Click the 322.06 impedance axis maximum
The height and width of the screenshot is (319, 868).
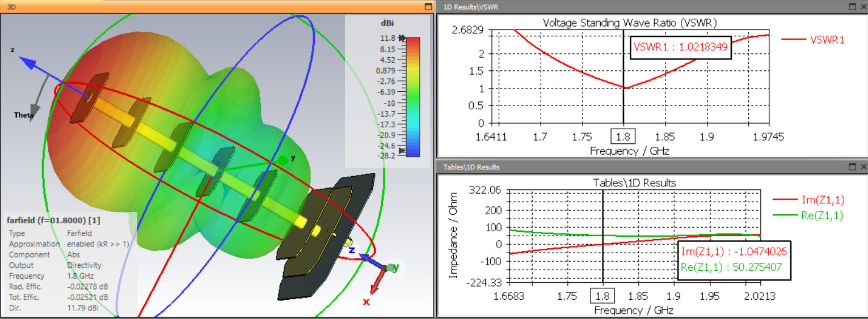coord(486,190)
